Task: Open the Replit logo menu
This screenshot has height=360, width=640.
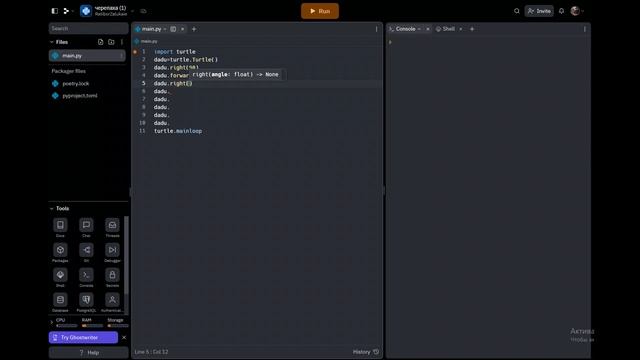Action: [x=66, y=11]
